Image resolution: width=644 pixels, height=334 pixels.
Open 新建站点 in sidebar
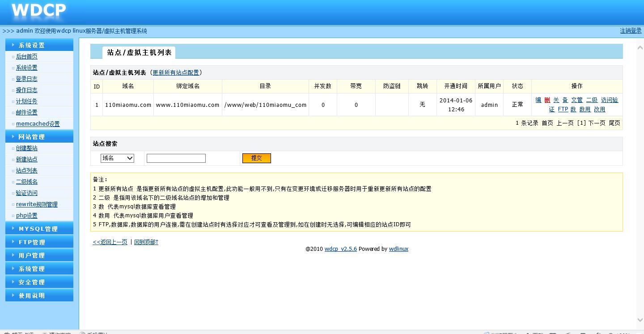(x=27, y=159)
